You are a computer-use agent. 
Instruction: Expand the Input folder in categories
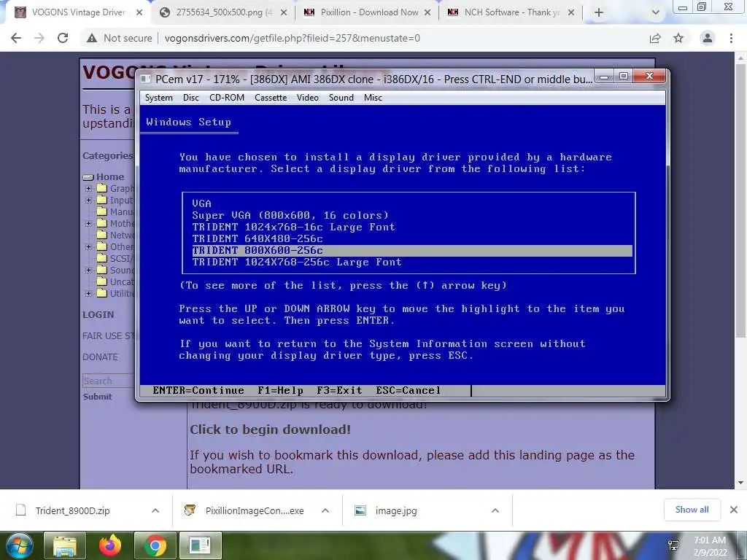coord(88,200)
